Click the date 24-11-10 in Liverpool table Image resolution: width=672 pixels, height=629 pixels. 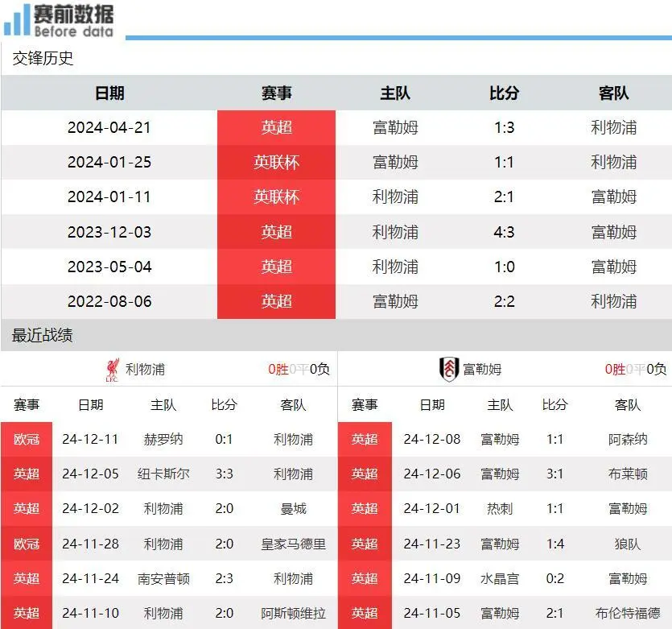tap(90, 613)
